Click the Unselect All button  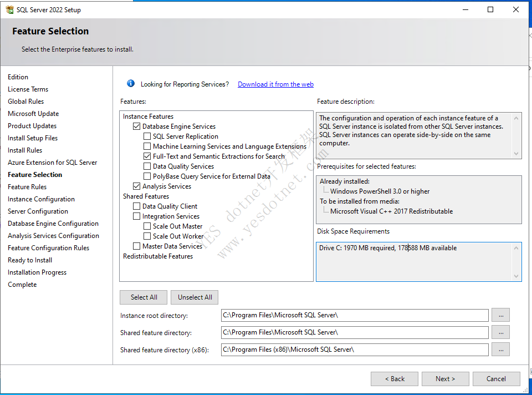[194, 297]
